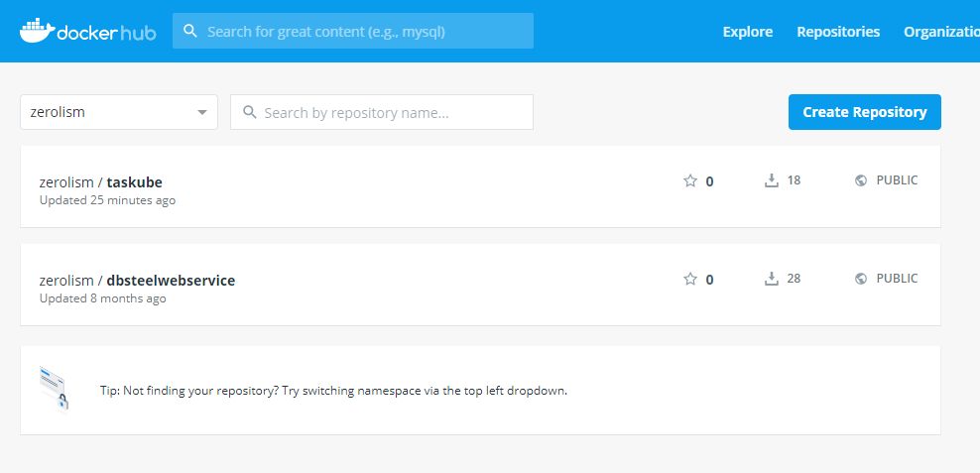The height and width of the screenshot is (473, 980).
Task: Click the globe icon on dbsteelwebservice row
Action: coord(861,279)
